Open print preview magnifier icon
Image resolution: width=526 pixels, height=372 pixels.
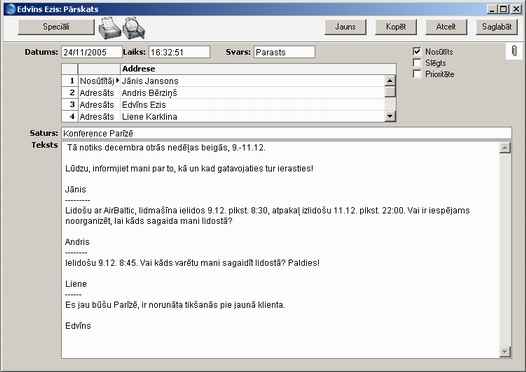pos(134,28)
